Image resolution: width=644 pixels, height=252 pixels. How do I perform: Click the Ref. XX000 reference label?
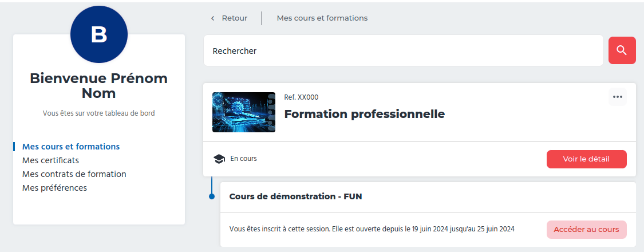click(301, 97)
